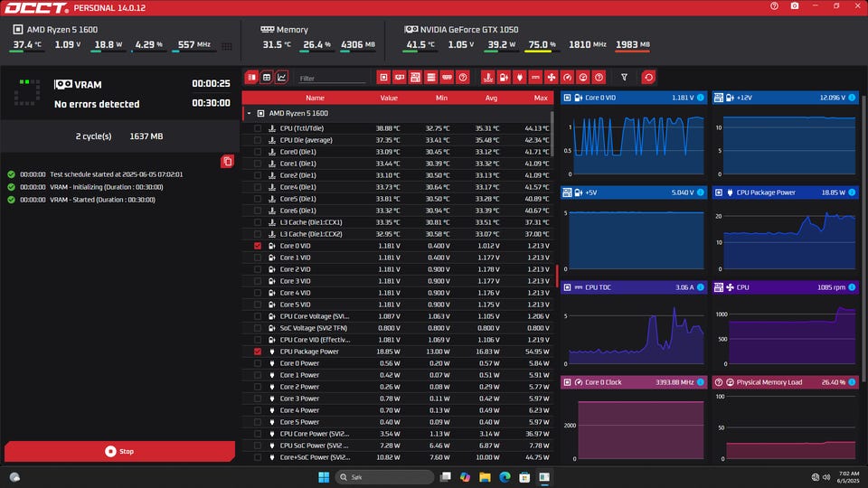
Task: Click the sensor table vertical scrollbar
Action: [x=552, y=134]
